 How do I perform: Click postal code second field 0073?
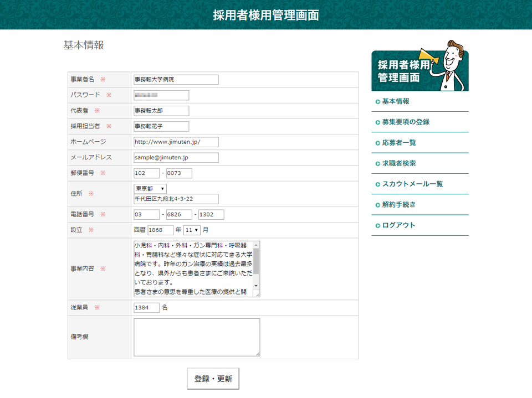(179, 173)
